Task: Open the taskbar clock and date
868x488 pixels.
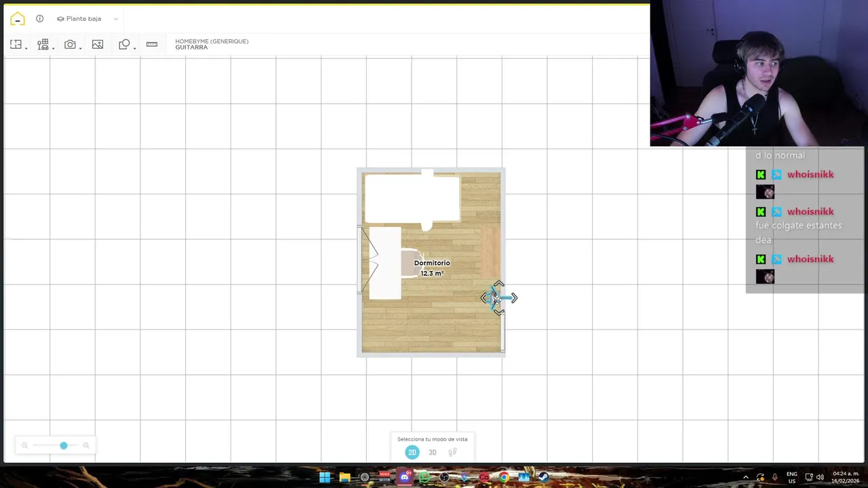Action: tap(846, 477)
